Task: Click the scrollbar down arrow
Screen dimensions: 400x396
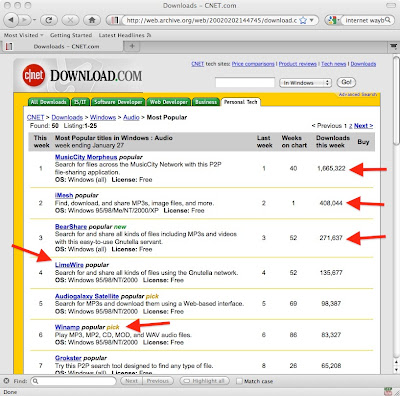Action: (x=396, y=370)
